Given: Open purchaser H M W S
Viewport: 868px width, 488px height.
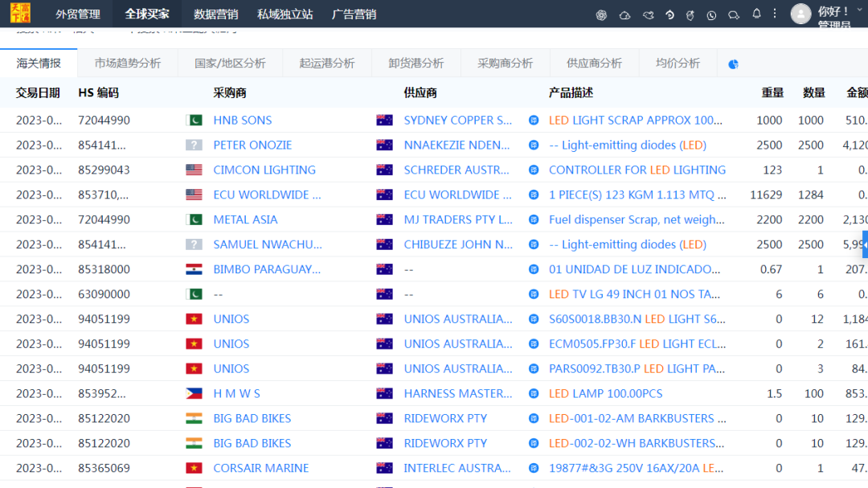Looking at the screenshot, I should click(236, 394).
